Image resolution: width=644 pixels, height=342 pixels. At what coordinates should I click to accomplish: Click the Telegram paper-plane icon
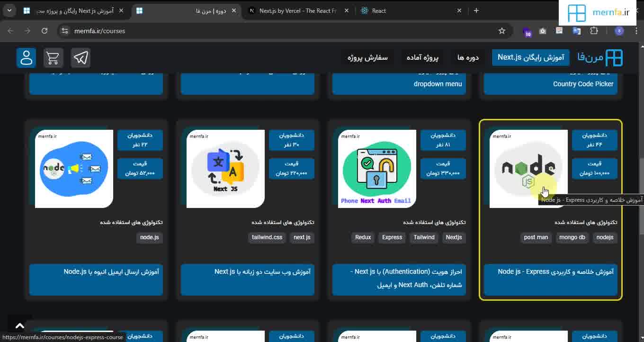point(80,58)
